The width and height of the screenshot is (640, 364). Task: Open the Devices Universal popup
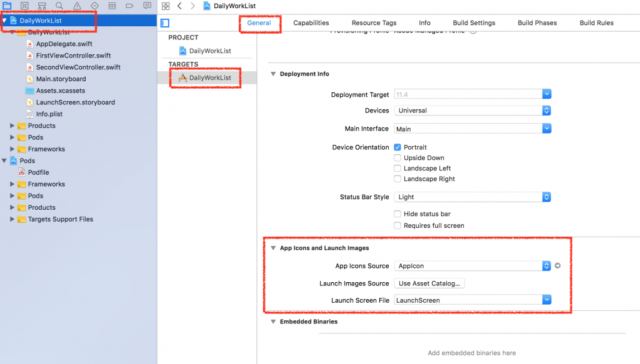(472, 111)
